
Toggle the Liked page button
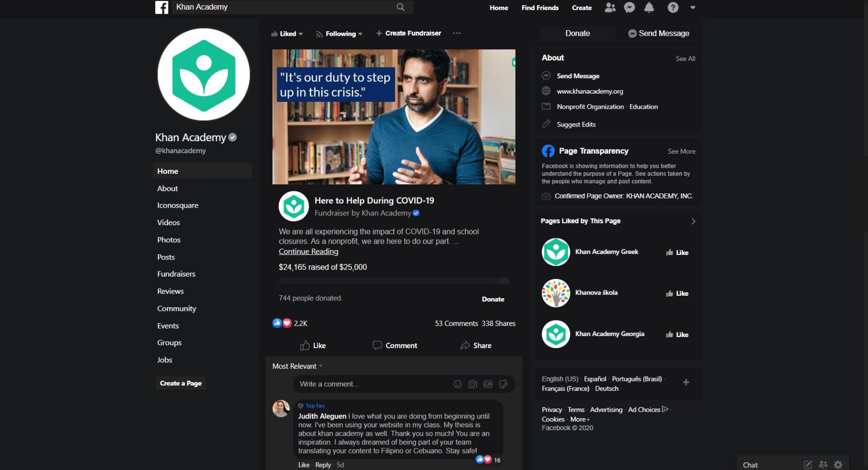click(287, 34)
